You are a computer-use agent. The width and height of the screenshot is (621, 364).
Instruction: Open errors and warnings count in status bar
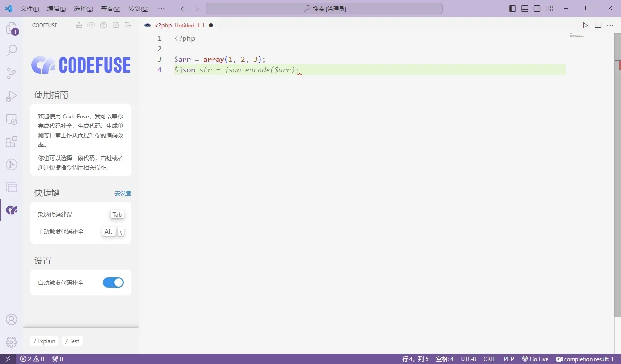[32, 359]
